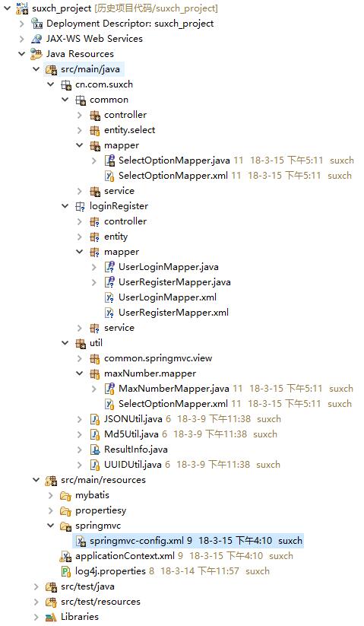Click the UserRegisterMapper.xml file icon

tap(109, 313)
